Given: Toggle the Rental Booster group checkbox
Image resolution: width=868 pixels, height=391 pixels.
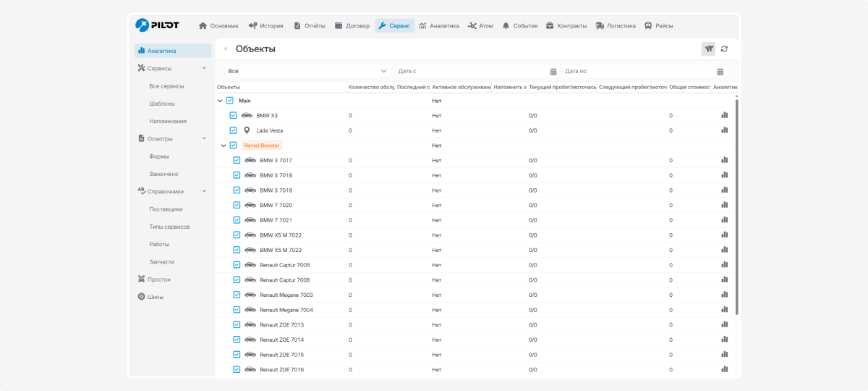Looking at the screenshot, I should [233, 146].
